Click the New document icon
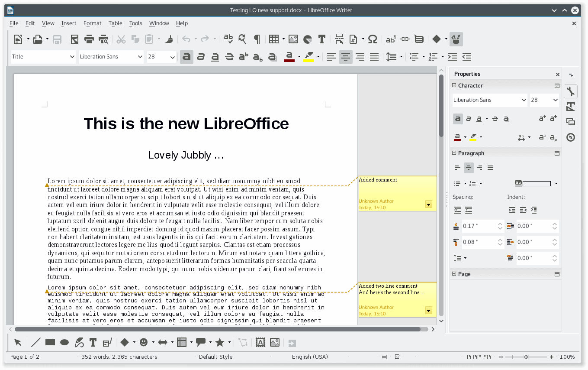This screenshot has width=588, height=370. [x=18, y=39]
